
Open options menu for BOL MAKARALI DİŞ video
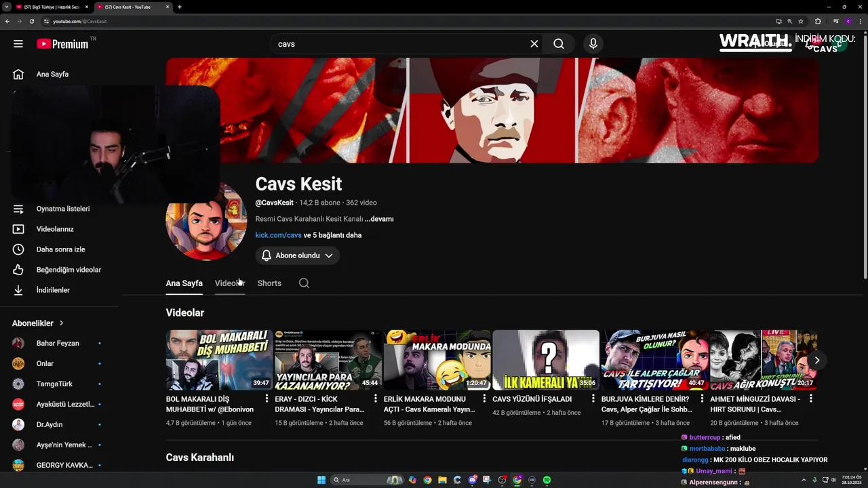pos(267,399)
